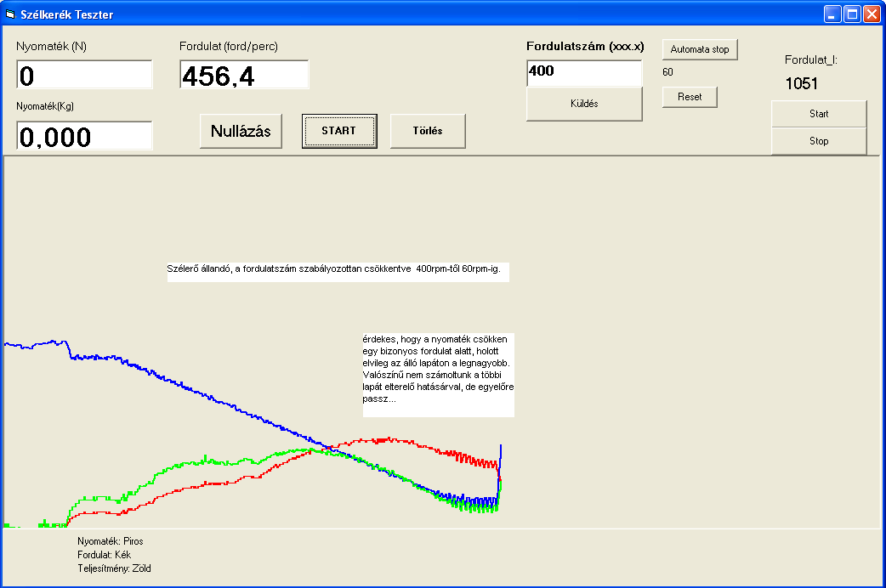Click the Törlés button
This screenshot has width=886, height=588.
point(428,131)
